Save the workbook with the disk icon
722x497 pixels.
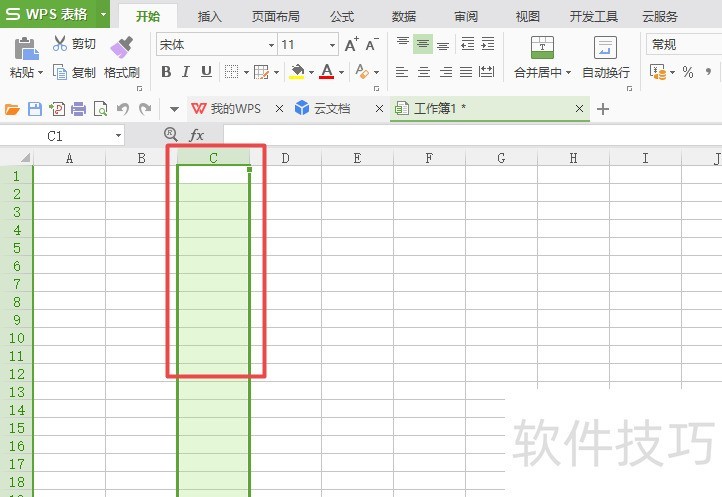pos(35,109)
